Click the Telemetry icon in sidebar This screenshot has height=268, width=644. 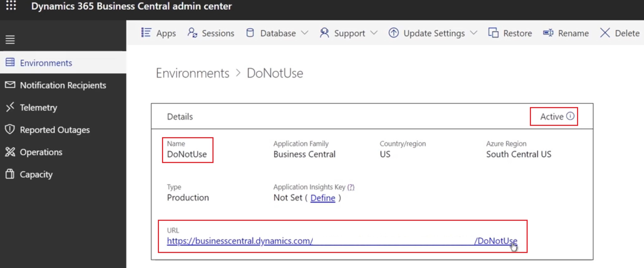click(x=10, y=107)
